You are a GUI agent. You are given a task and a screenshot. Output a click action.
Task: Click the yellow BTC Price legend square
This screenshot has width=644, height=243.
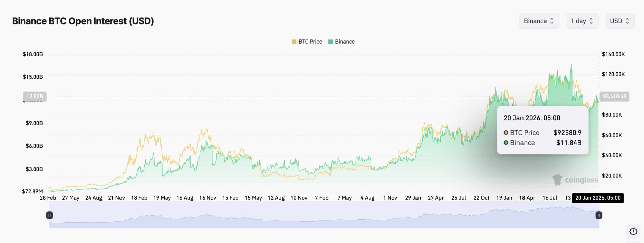pyautogui.click(x=294, y=42)
